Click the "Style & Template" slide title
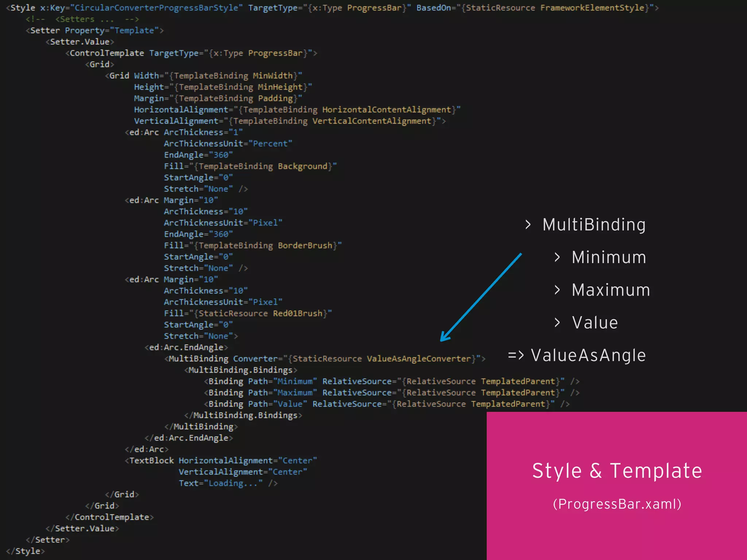Image resolution: width=747 pixels, height=560 pixels. (617, 471)
